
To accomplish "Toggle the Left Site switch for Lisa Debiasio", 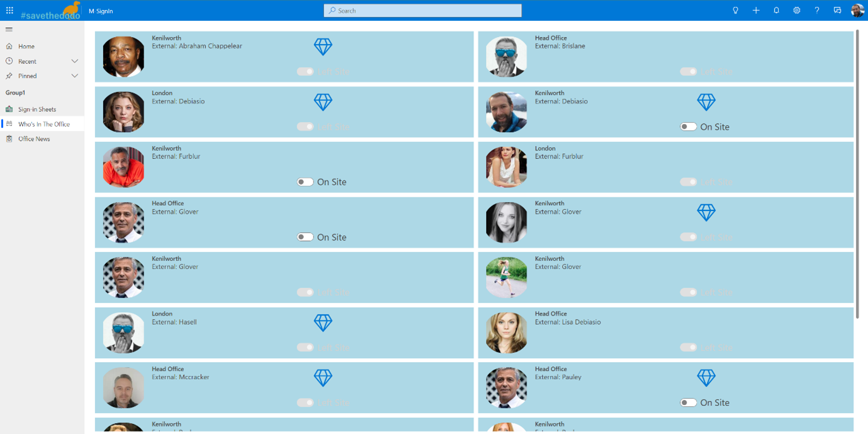I will tap(689, 347).
